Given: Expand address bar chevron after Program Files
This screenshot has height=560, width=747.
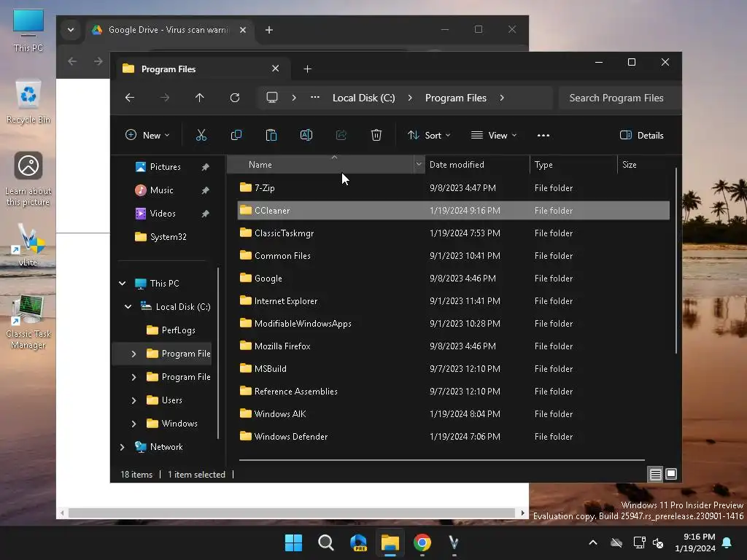Looking at the screenshot, I should 502,98.
